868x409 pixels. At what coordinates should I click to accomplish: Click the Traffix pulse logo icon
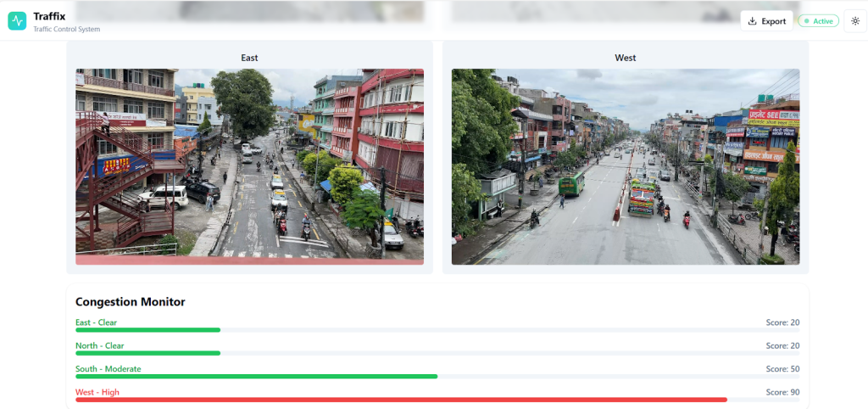[17, 21]
